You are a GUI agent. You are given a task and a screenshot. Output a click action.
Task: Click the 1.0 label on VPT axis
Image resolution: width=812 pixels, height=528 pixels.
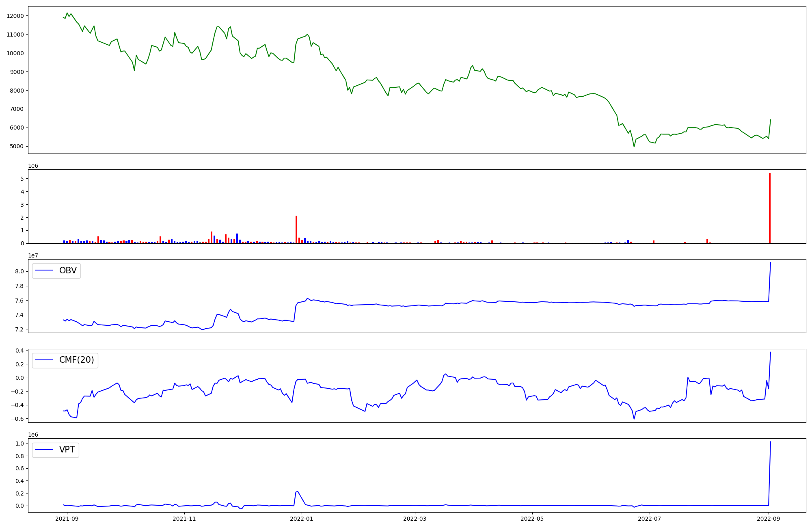(x=19, y=444)
